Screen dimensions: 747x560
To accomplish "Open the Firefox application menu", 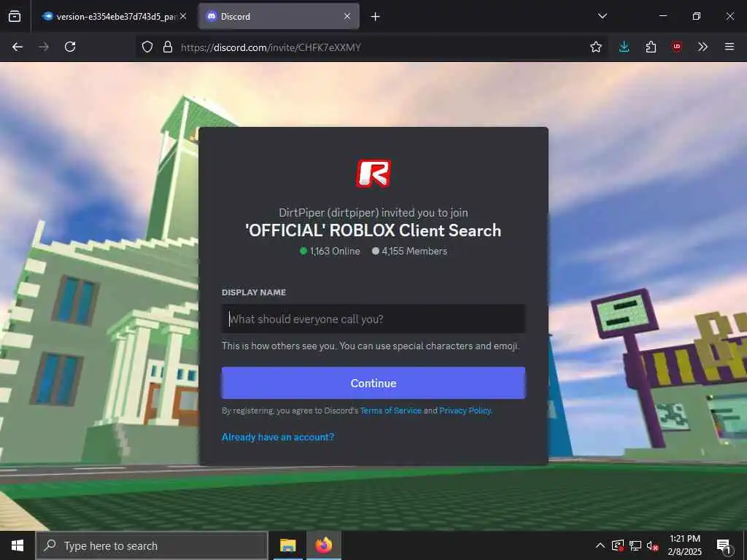I will [729, 47].
